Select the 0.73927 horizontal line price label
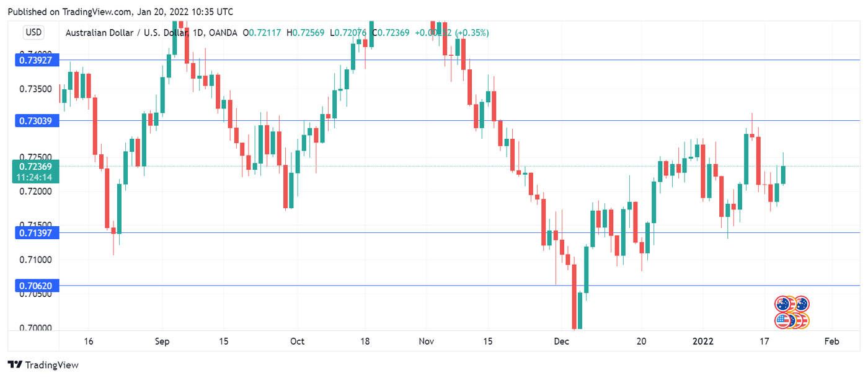868x378 pixels. point(35,60)
